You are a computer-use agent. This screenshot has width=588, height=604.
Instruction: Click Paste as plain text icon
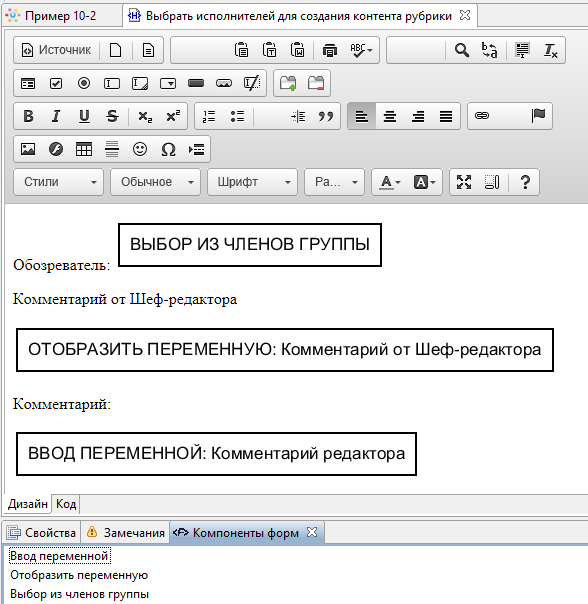pyautogui.click(x=270, y=50)
